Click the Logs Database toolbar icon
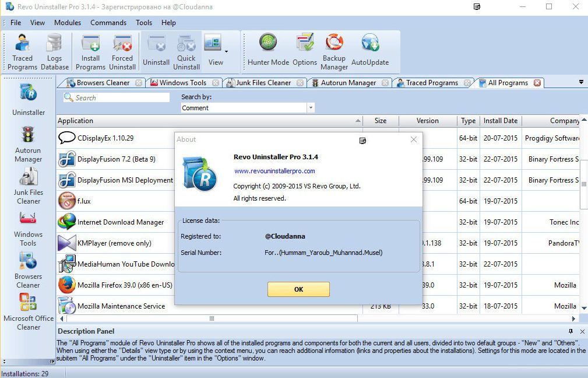Viewport: 588px width, 378px height. click(x=54, y=52)
